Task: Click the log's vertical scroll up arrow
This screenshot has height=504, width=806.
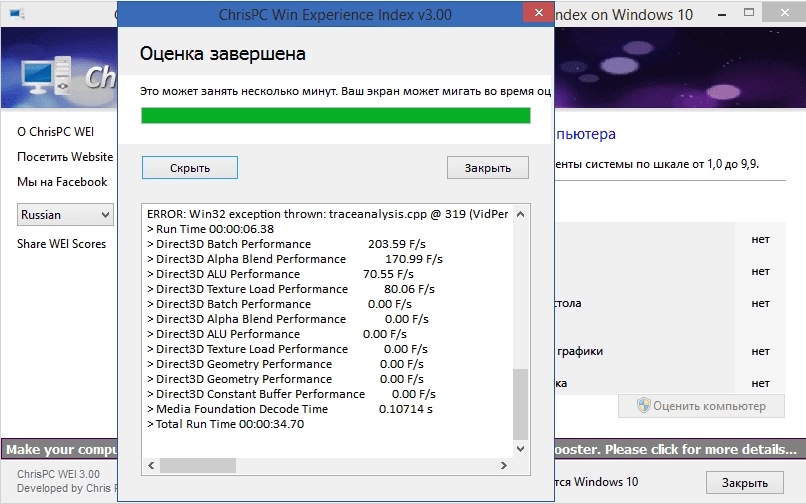Action: click(520, 214)
